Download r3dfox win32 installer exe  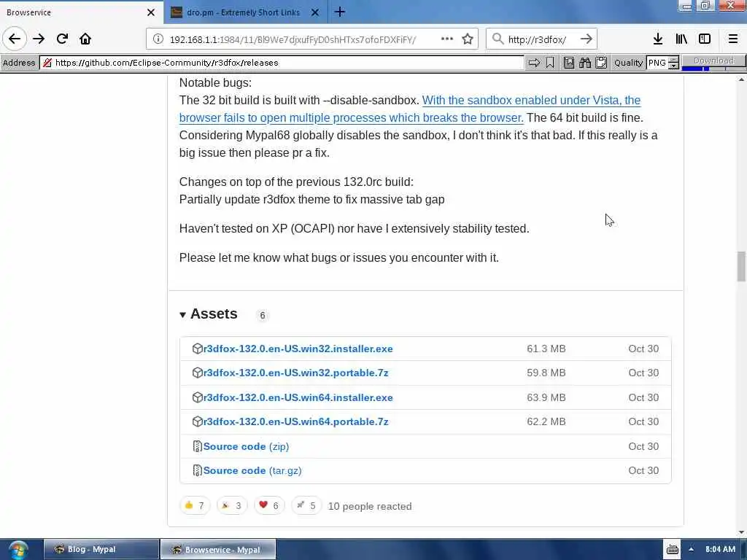point(298,349)
